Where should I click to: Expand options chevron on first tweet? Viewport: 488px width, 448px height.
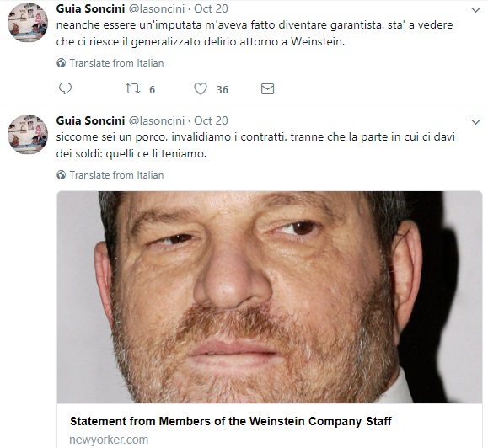475,10
